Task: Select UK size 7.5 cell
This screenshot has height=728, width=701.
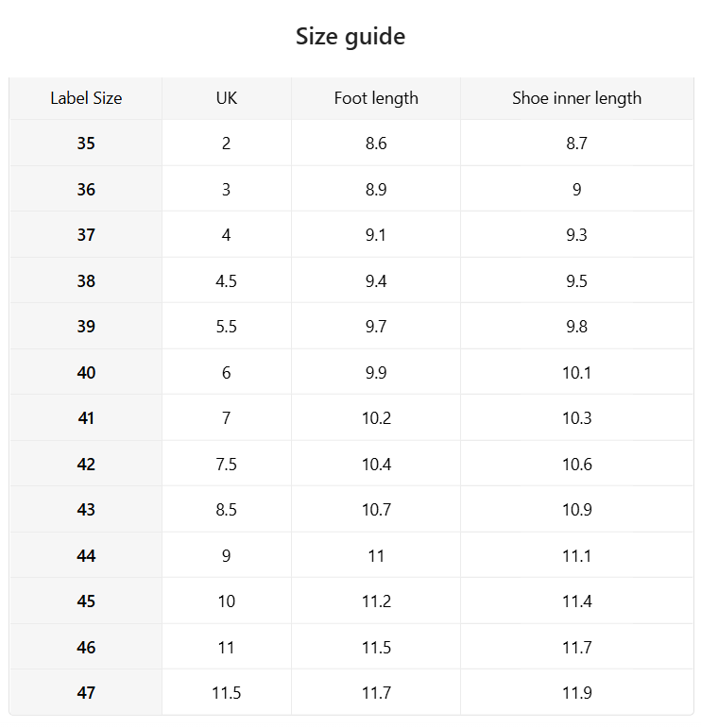Action: [x=227, y=465]
